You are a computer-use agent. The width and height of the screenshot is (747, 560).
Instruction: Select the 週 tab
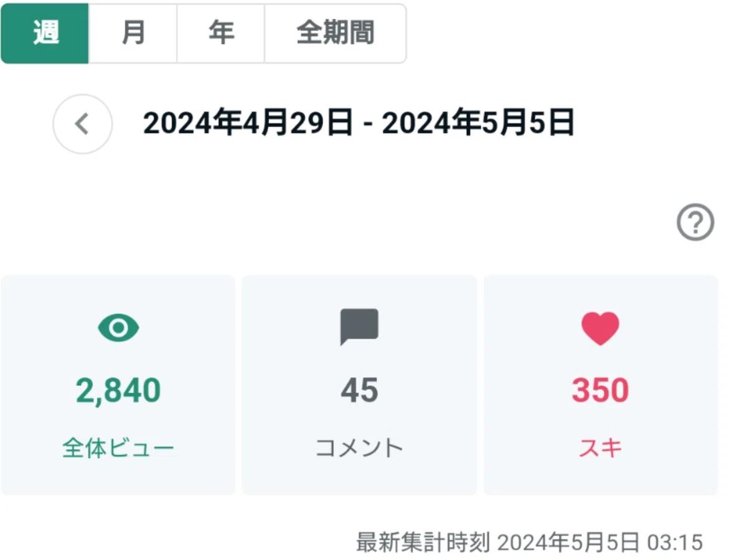coord(45,34)
